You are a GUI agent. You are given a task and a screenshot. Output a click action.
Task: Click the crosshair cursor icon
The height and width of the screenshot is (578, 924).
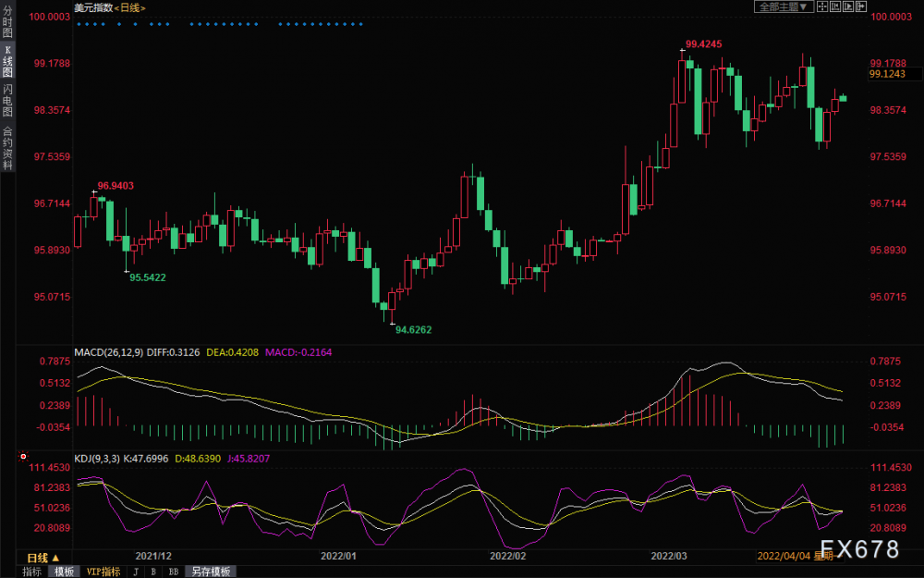click(x=822, y=6)
